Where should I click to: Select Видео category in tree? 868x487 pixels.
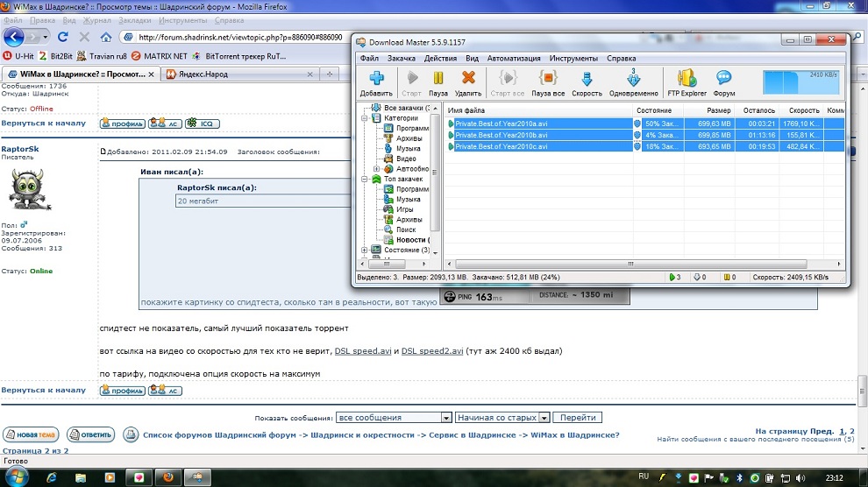point(406,159)
